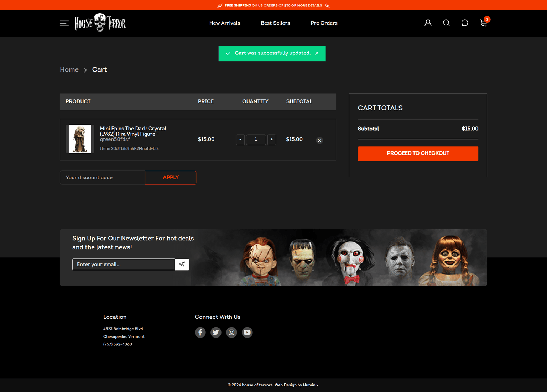Image resolution: width=547 pixels, height=392 pixels.
Task: Open the Twitter social icon
Action: click(x=216, y=333)
